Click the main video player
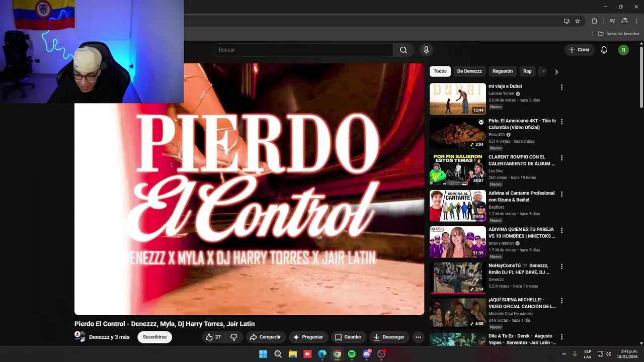 click(x=250, y=189)
